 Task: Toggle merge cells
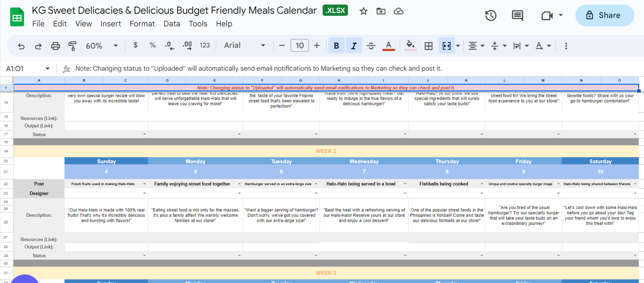(x=447, y=46)
